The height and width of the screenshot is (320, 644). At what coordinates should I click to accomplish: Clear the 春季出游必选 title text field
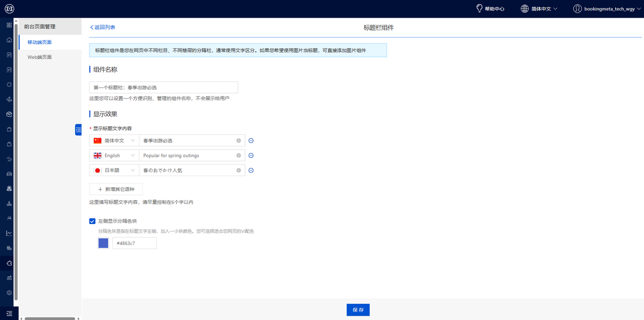[x=238, y=141]
